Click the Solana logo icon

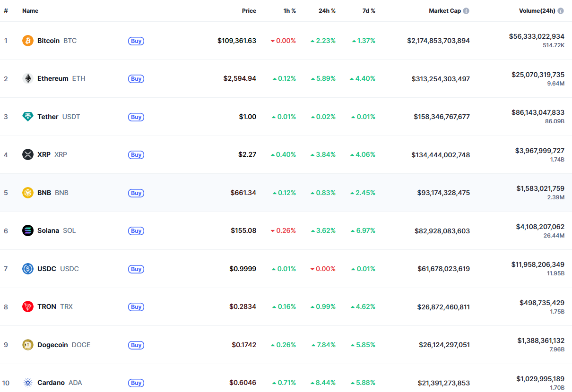[x=28, y=230]
